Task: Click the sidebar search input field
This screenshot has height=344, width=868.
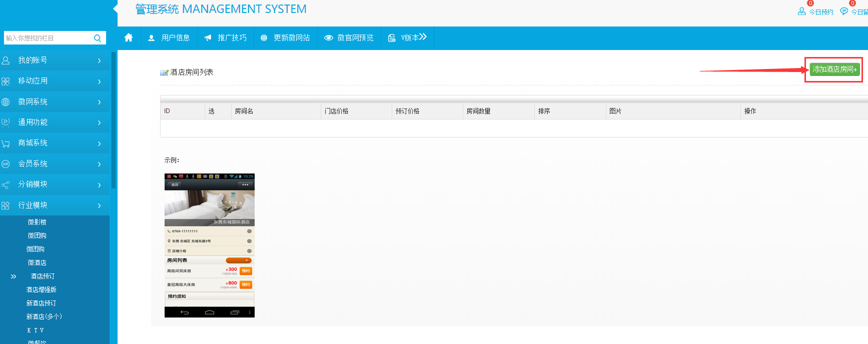Action: (x=48, y=38)
